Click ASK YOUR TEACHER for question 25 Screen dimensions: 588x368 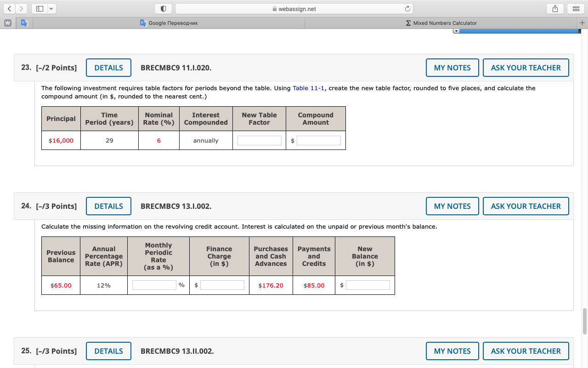click(x=526, y=351)
